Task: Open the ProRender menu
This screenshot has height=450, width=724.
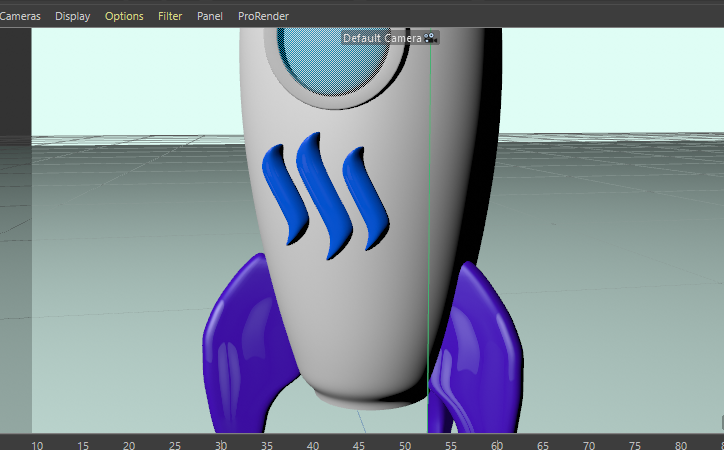Action: [263, 16]
